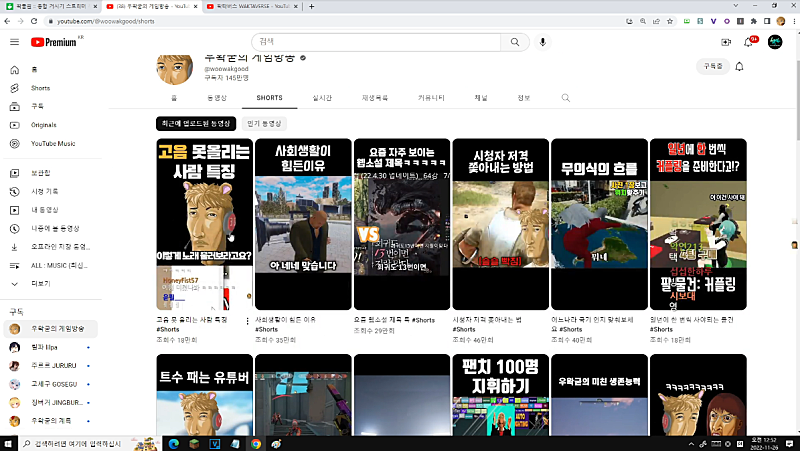
Task: Go to Shorts in the sidebar
Action: point(40,88)
